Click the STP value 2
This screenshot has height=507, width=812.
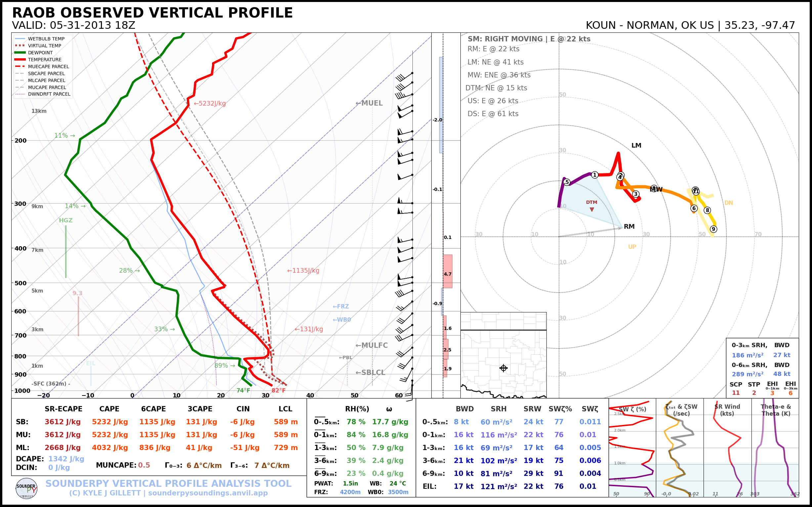pyautogui.click(x=754, y=393)
